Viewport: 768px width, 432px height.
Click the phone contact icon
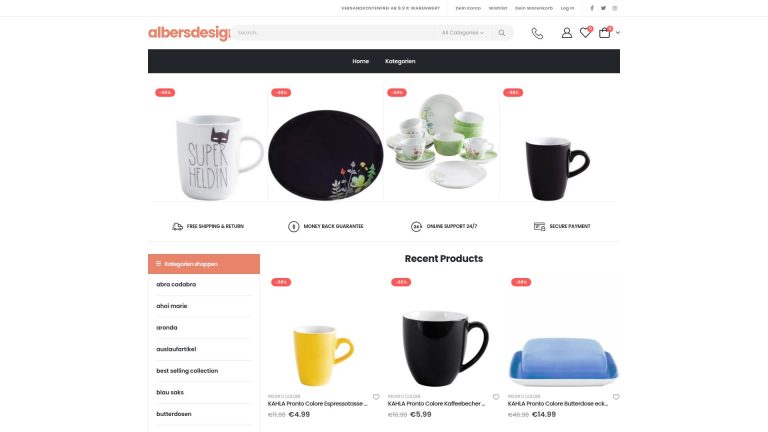tap(537, 33)
